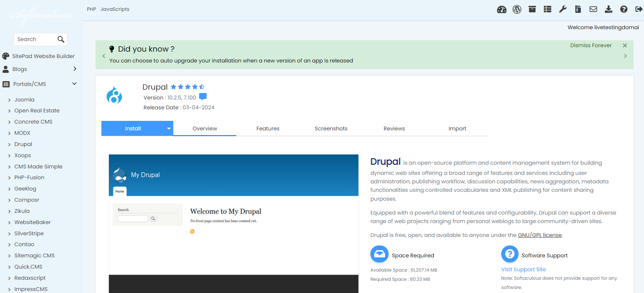Select Composr in sidebar
The image size is (644, 293).
point(27,200)
